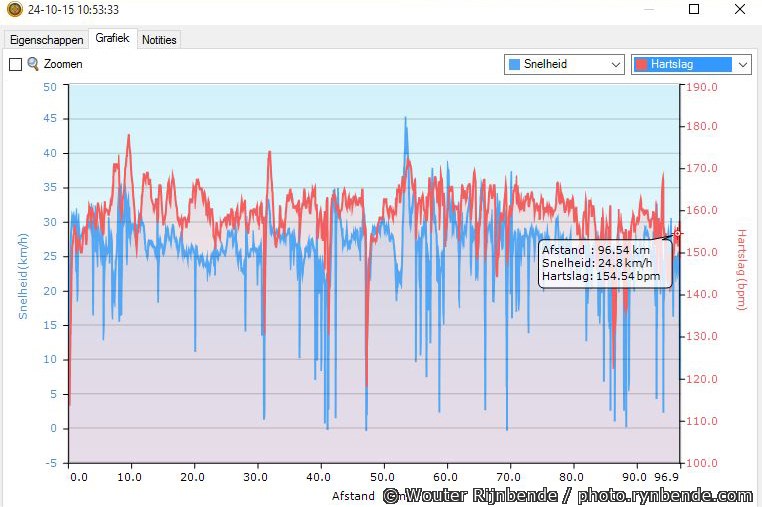Expand the Hartslag dropdown arrow
This screenshot has height=507, width=762.
(x=742, y=64)
